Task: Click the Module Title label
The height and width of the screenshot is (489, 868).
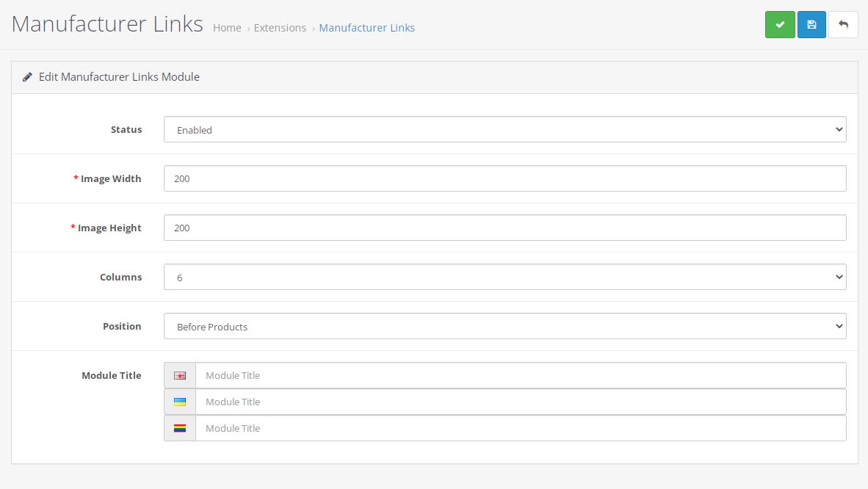Action: 112,375
